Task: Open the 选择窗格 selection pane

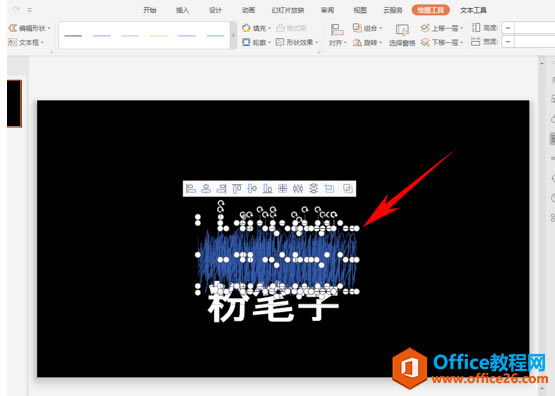Action: tap(402, 35)
